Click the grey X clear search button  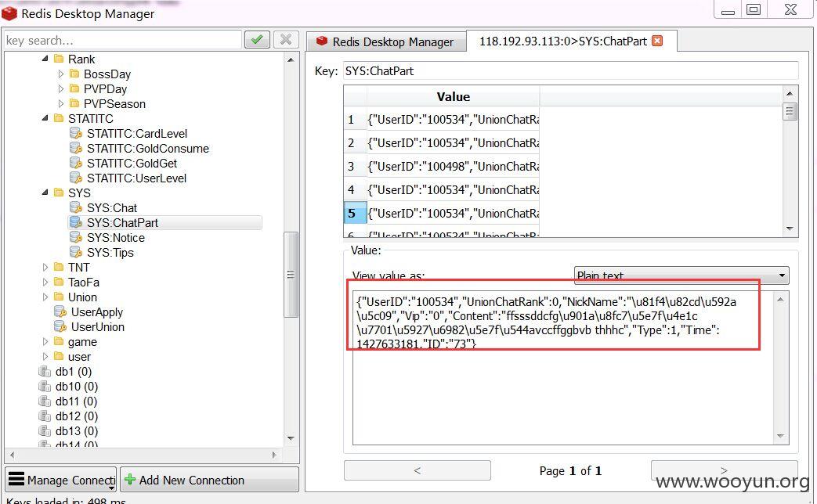pyautogui.click(x=286, y=40)
